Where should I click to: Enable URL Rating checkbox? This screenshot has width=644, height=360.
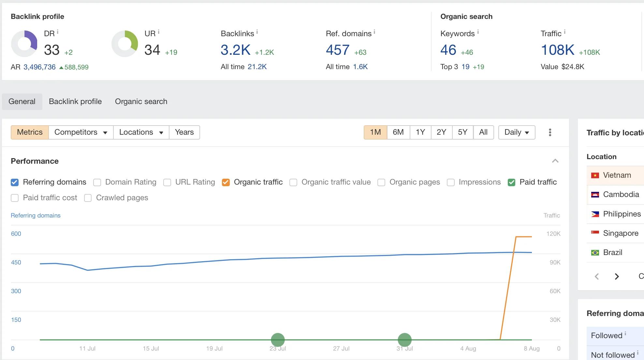[x=167, y=182]
